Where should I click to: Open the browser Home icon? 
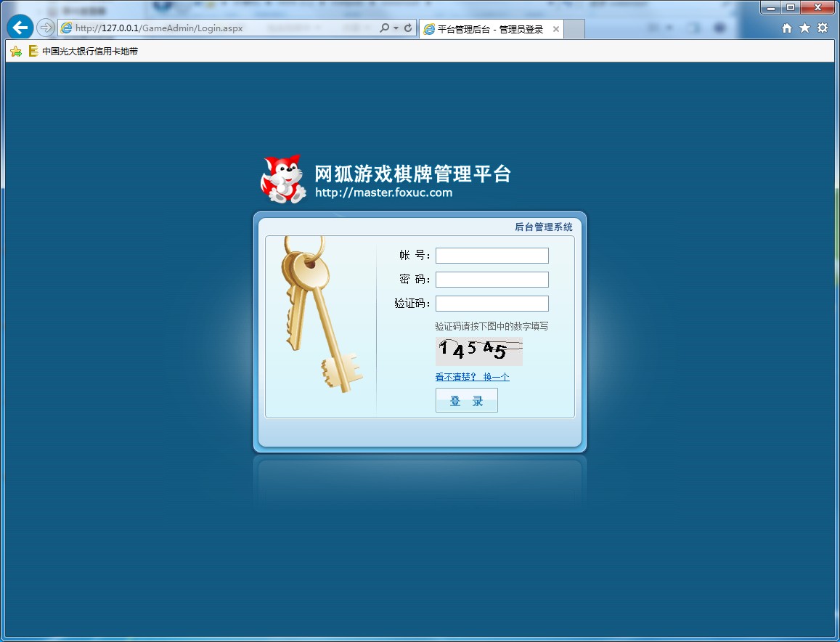786,28
